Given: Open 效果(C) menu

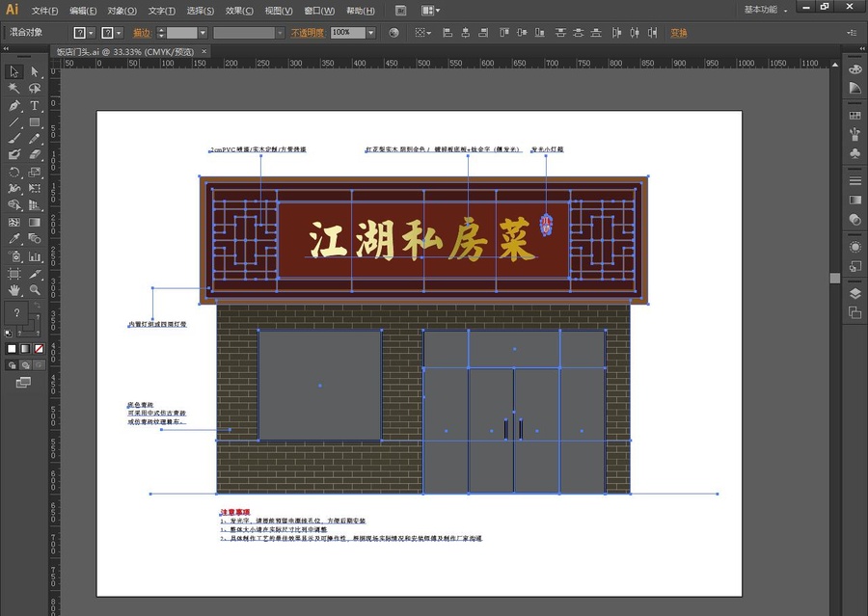Looking at the screenshot, I should pos(239,11).
